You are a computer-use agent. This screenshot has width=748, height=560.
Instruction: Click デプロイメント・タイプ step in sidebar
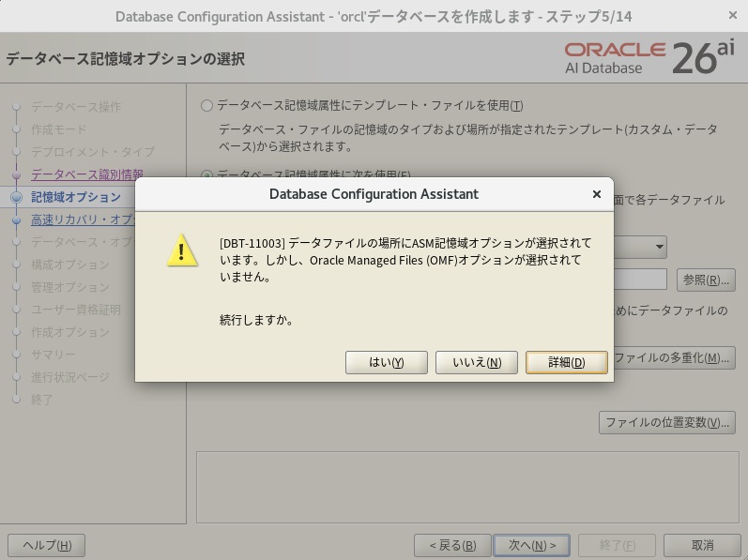point(93,152)
